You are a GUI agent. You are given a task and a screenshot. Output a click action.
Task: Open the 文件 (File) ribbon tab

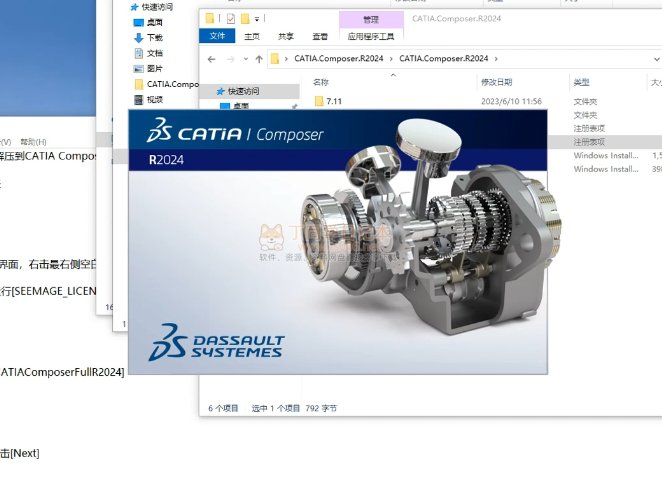click(219, 36)
